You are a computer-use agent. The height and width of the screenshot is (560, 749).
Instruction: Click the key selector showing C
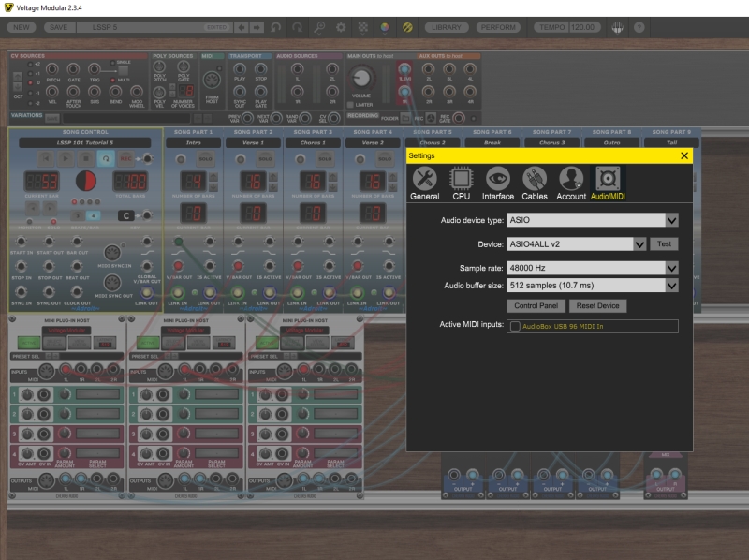pos(125,215)
